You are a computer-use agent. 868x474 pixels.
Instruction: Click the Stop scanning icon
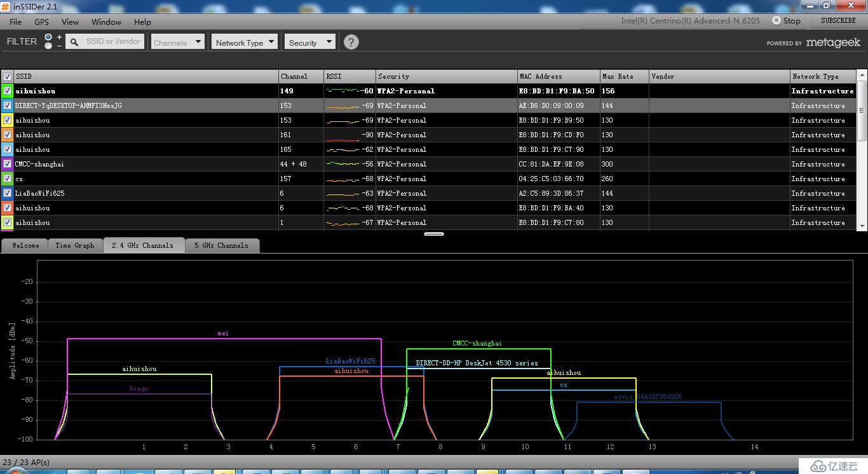776,20
